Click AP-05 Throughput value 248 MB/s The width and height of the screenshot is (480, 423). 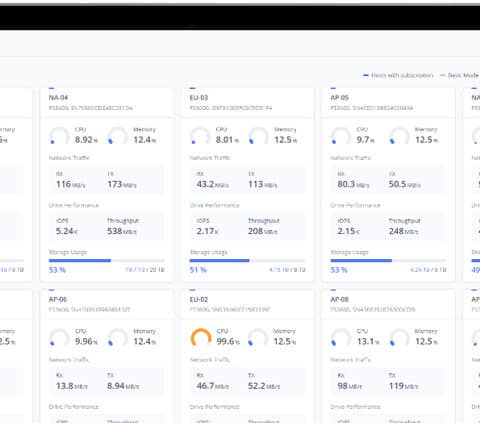pos(404,231)
